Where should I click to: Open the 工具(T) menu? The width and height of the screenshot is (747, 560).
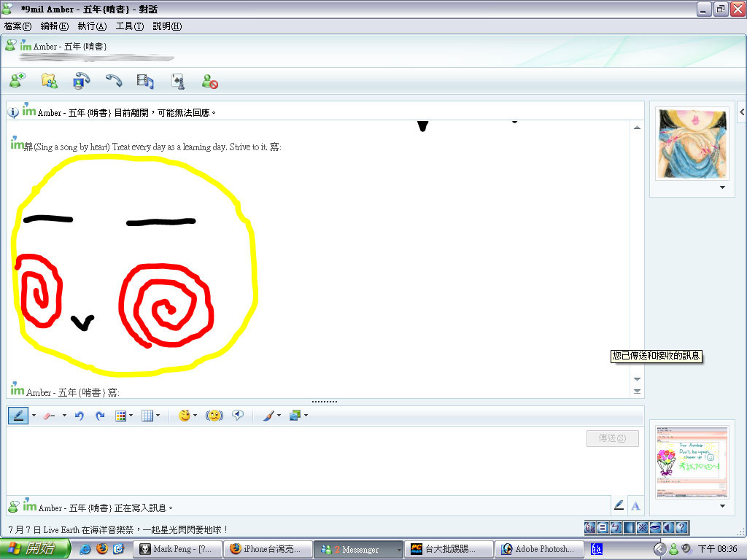[x=130, y=26]
